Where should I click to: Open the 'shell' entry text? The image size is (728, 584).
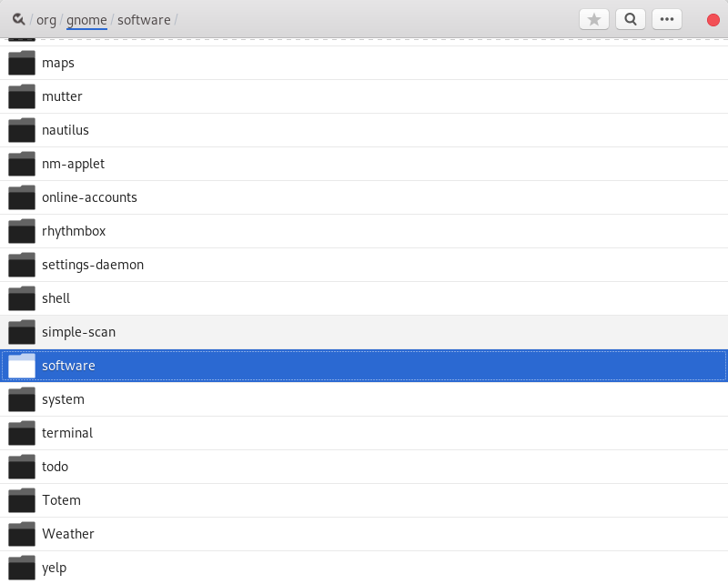coord(56,298)
